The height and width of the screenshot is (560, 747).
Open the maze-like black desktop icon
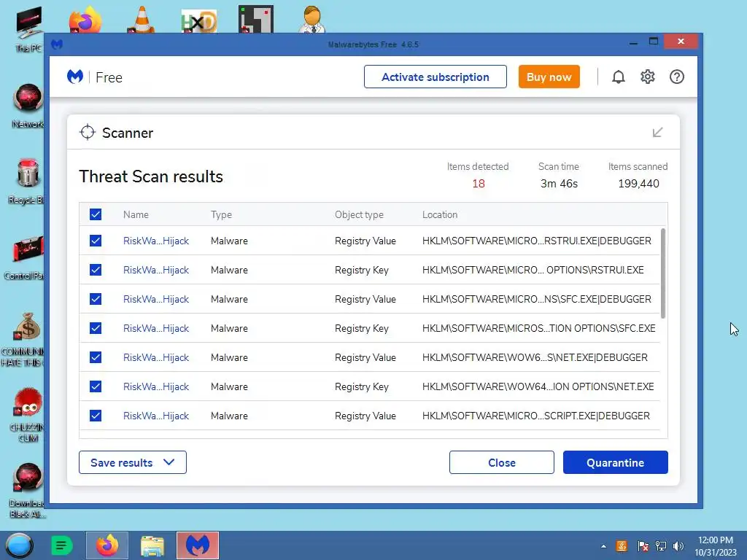(x=256, y=19)
